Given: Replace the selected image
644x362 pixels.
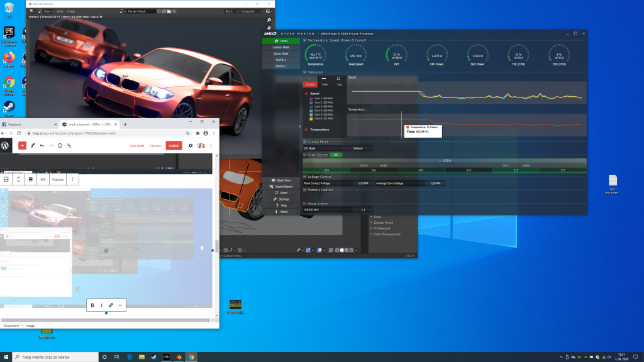Looking at the screenshot, I should coord(58,179).
